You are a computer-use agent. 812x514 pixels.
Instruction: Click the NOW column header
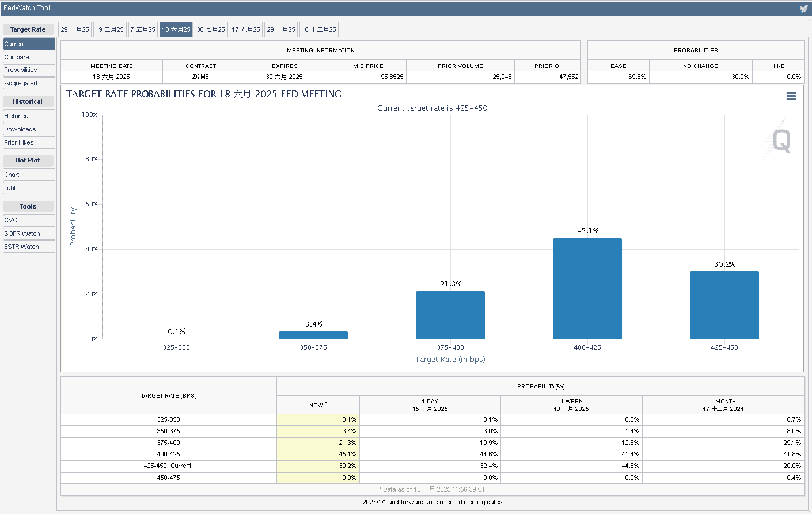318,405
